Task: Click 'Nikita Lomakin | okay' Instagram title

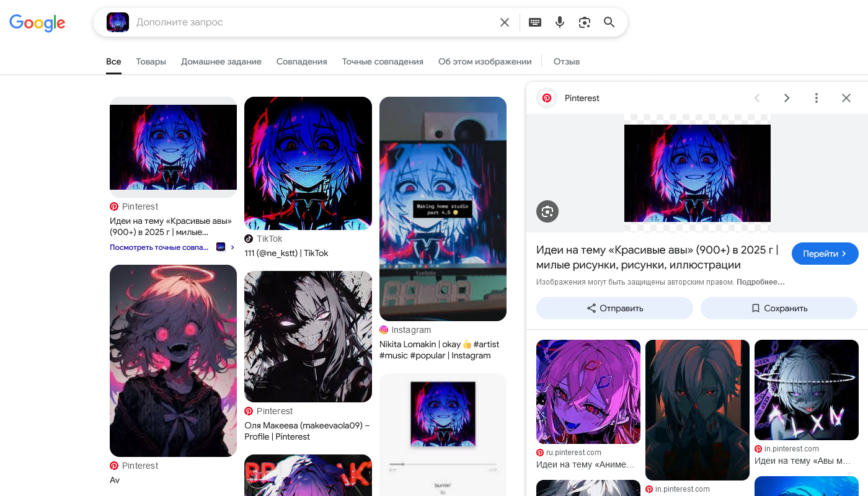Action: tap(440, 350)
